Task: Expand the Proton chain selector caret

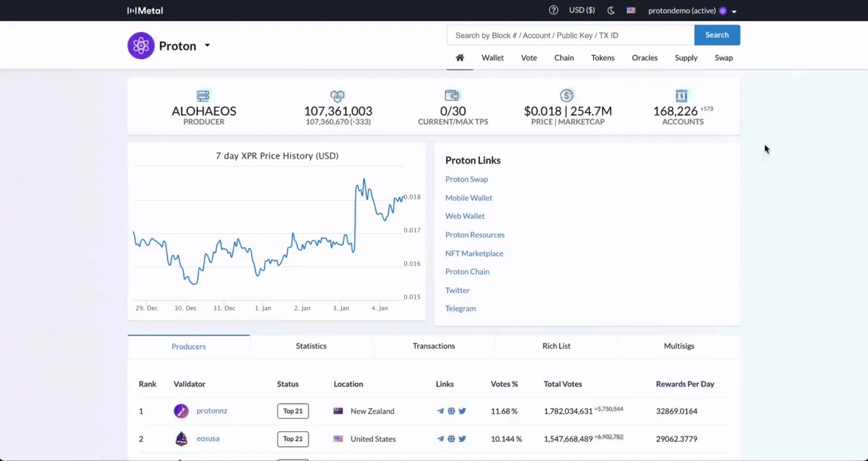Action: [208, 45]
